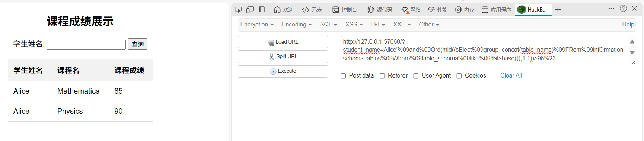The width and height of the screenshot is (644, 141).
Task: Open the Sources bug icon tab
Action: (380, 10)
